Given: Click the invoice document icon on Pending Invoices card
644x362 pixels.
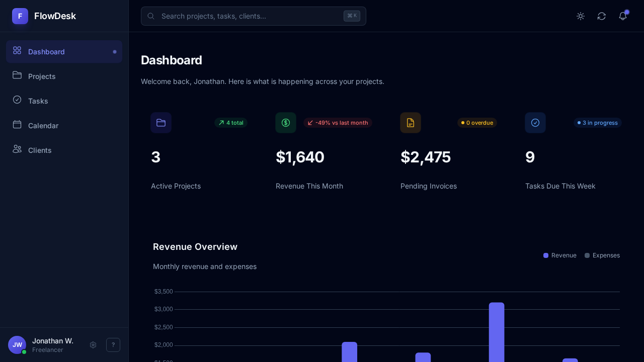Looking at the screenshot, I should (x=411, y=123).
